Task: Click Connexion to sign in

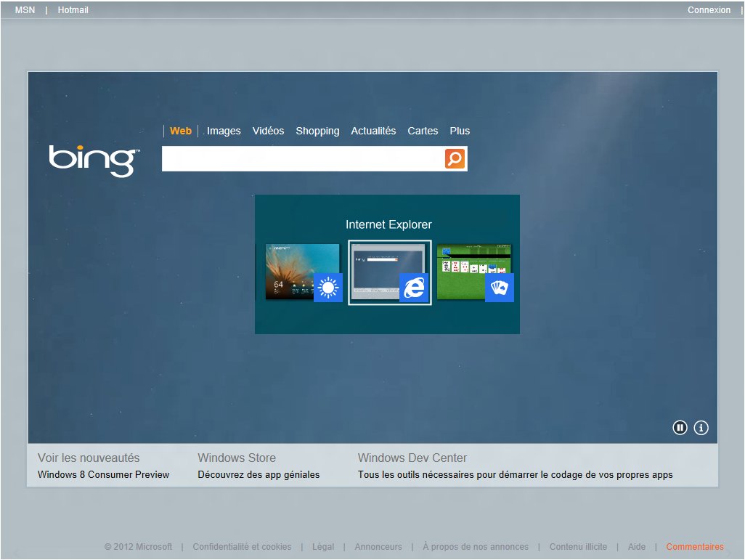Action: 709,10
